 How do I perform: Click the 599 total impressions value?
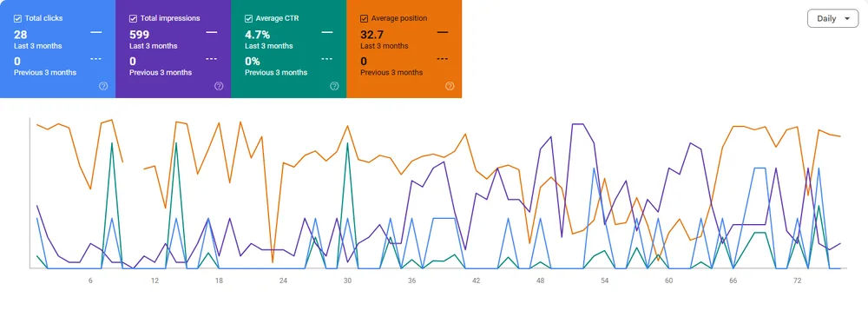click(139, 35)
